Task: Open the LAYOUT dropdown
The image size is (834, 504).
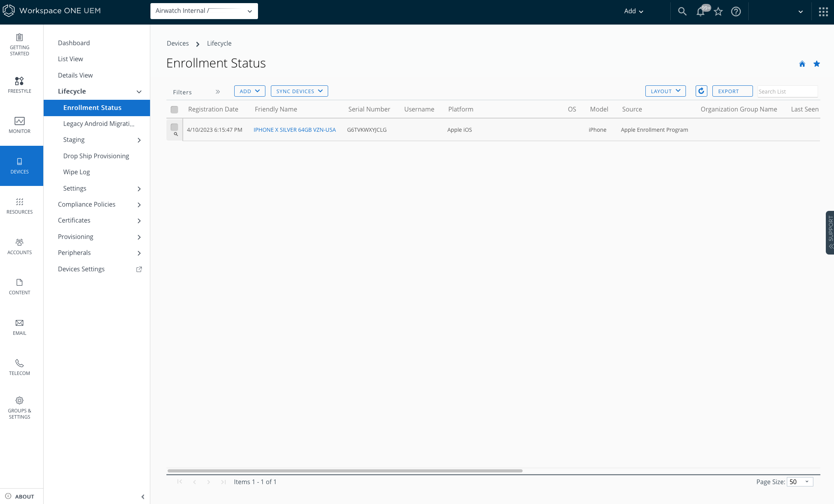Action: coord(666,91)
